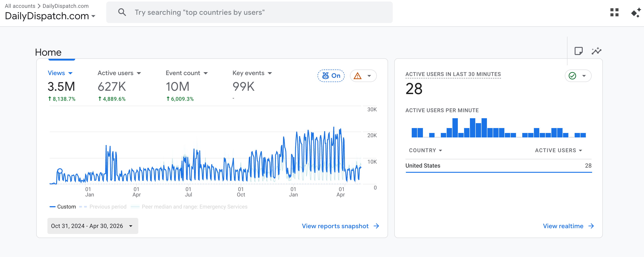The width and height of the screenshot is (644, 257).
Task: Select the Views 3.5M metric tab
Action: (62, 85)
